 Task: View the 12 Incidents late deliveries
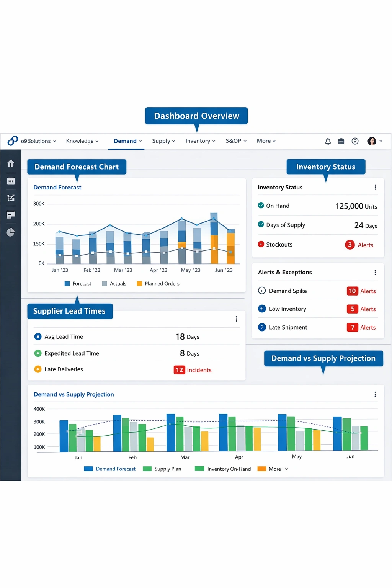tap(193, 370)
